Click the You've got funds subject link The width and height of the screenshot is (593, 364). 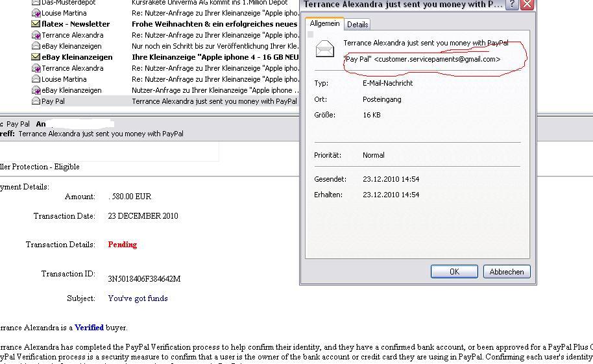tap(138, 298)
